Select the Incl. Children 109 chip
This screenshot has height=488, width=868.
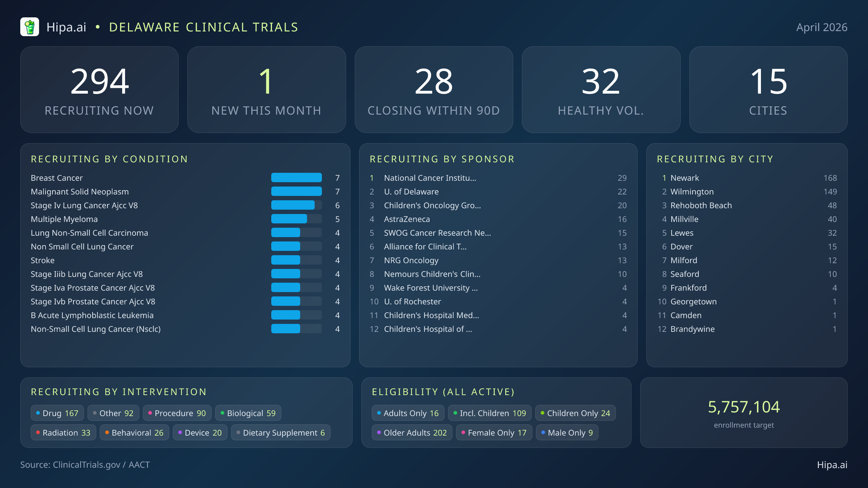coord(490,413)
